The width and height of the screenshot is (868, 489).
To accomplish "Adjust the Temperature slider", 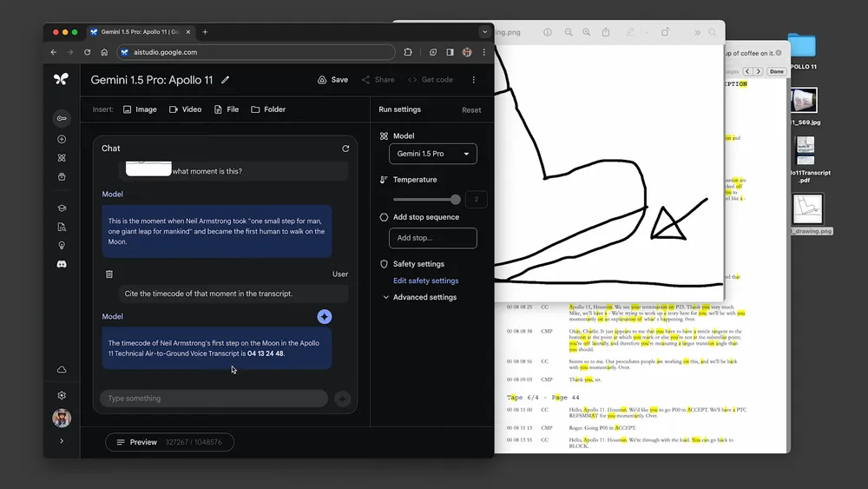I will click(x=427, y=200).
